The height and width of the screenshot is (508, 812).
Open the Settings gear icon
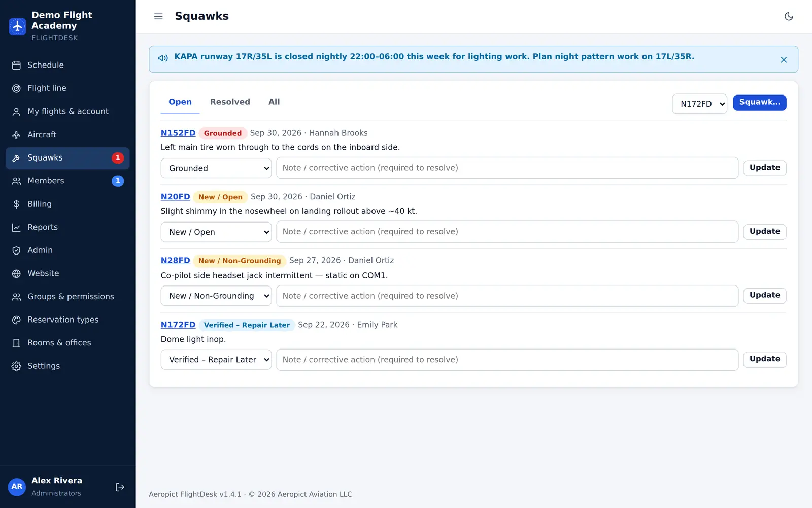[16, 366]
